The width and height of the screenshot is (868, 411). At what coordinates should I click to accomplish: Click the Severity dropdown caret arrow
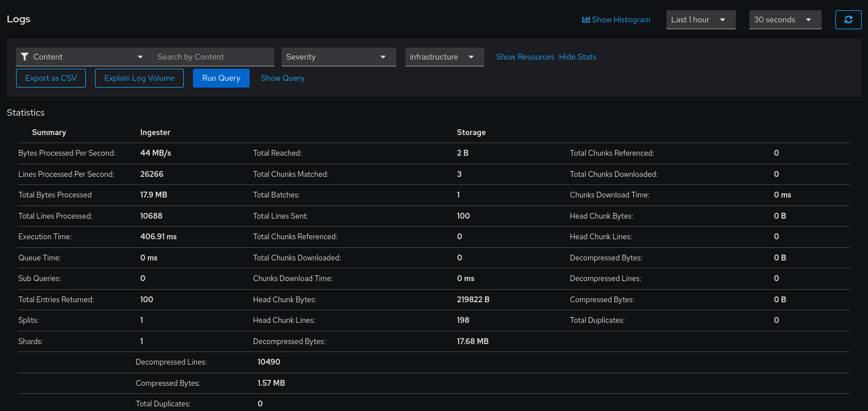coord(383,57)
